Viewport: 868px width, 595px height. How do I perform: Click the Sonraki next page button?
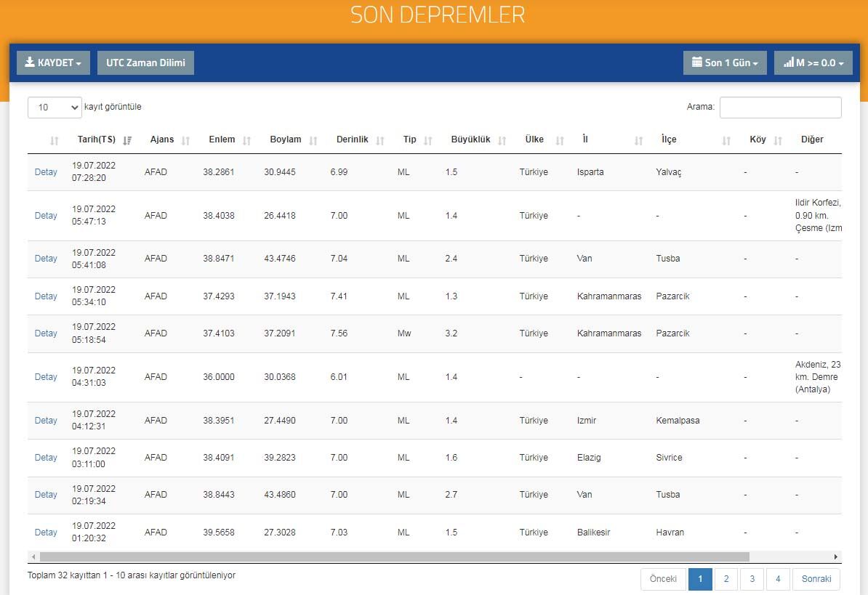[816, 579]
